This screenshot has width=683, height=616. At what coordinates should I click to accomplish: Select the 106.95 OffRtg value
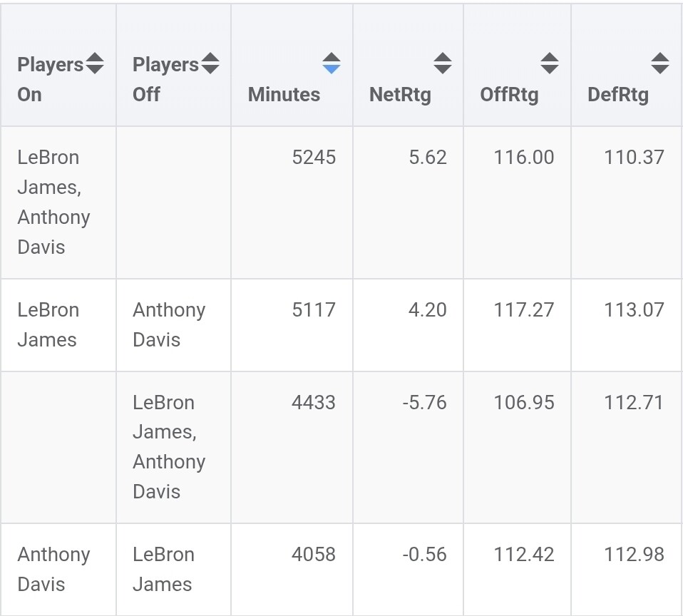[x=523, y=402]
